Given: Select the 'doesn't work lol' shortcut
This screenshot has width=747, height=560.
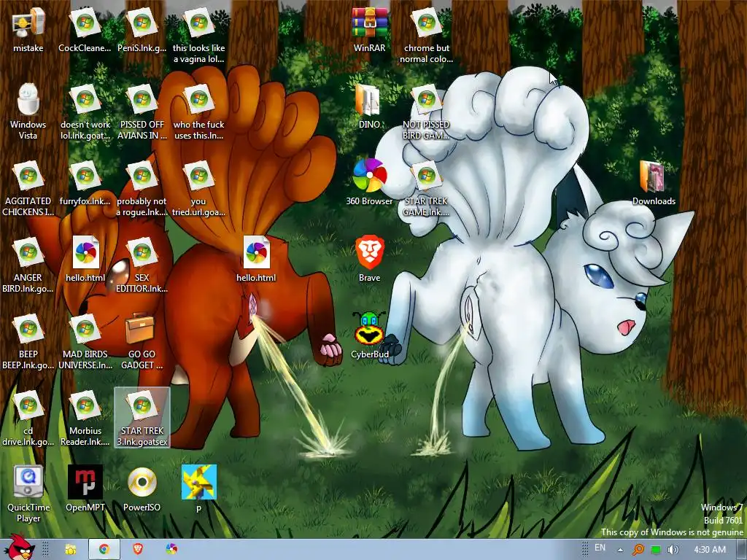Looking at the screenshot, I should point(85,112).
